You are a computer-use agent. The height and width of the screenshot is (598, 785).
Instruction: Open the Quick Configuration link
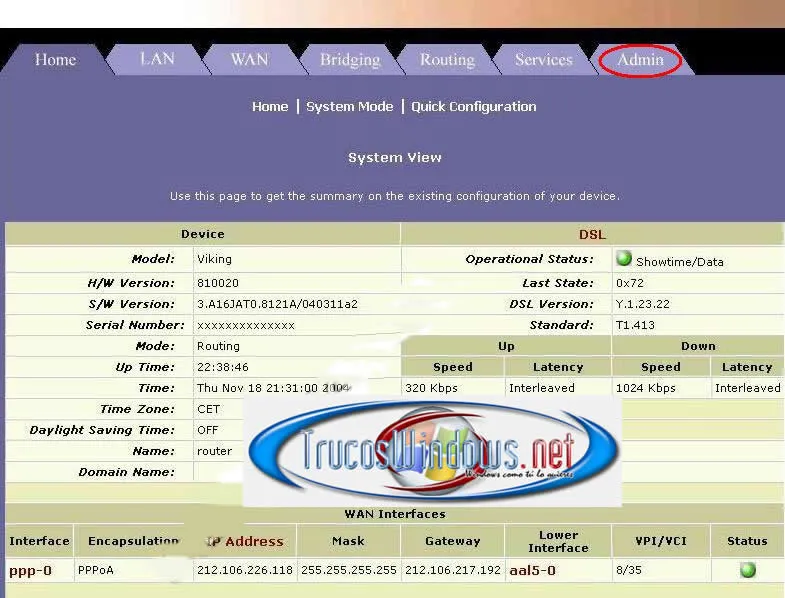pos(473,106)
